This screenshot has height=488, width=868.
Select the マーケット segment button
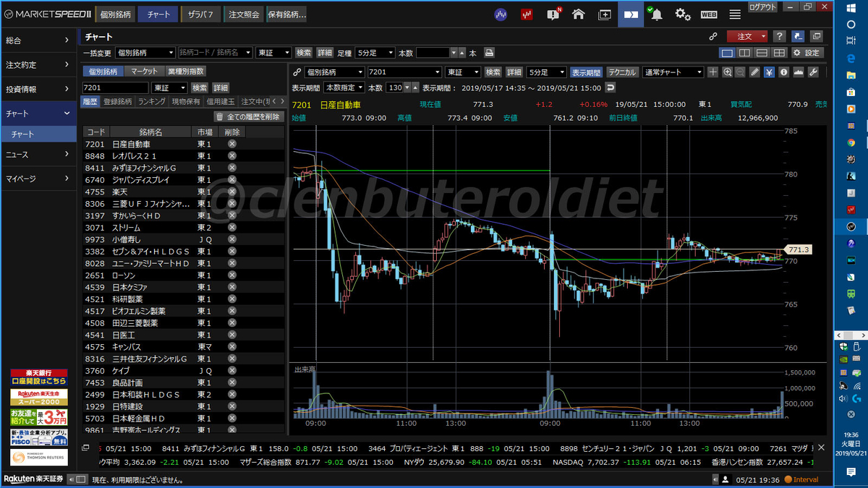click(145, 71)
